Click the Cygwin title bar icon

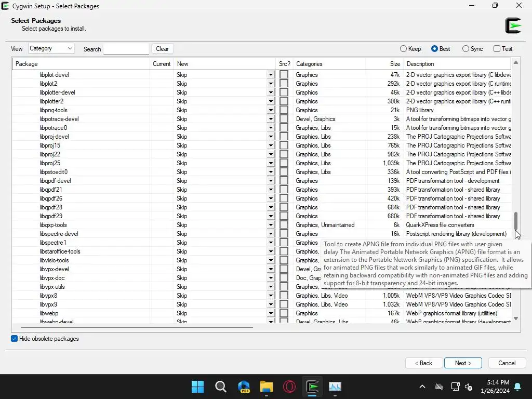(5, 6)
